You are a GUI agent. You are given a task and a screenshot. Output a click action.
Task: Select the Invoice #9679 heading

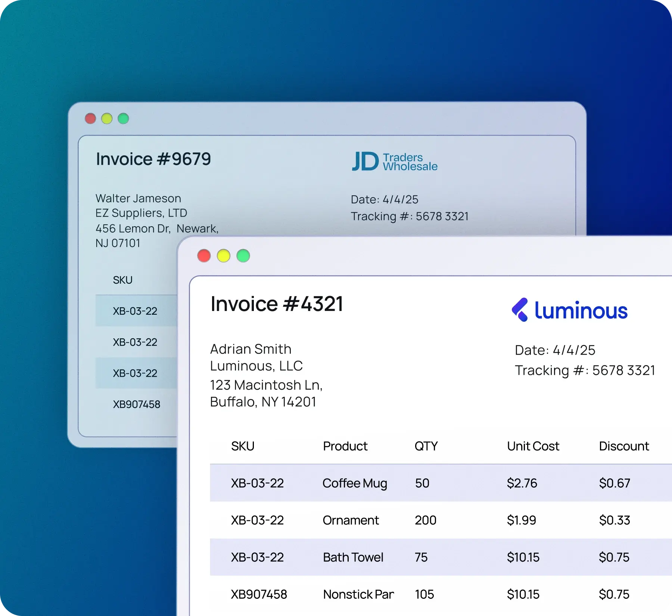pos(153,159)
